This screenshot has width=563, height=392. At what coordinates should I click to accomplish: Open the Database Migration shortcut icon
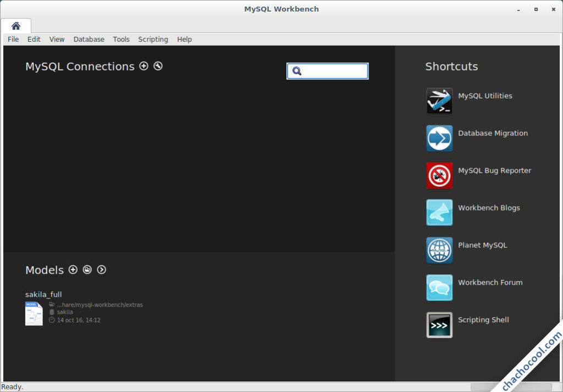(439, 138)
